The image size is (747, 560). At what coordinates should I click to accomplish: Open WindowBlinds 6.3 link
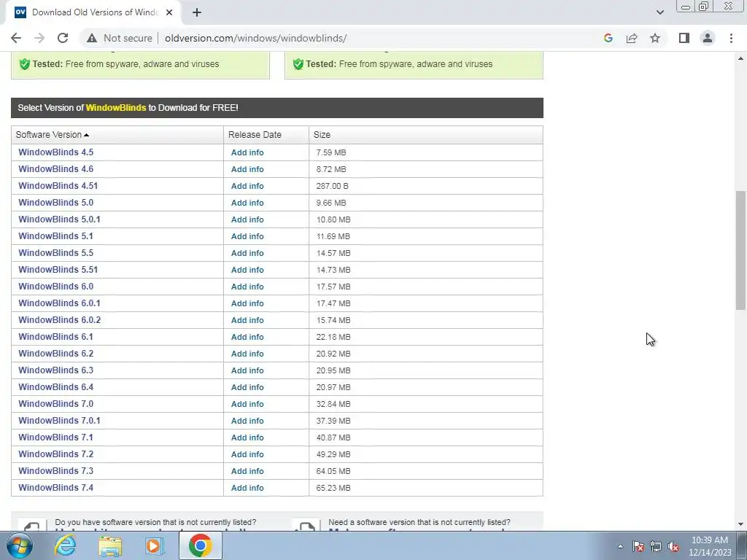[x=55, y=370]
